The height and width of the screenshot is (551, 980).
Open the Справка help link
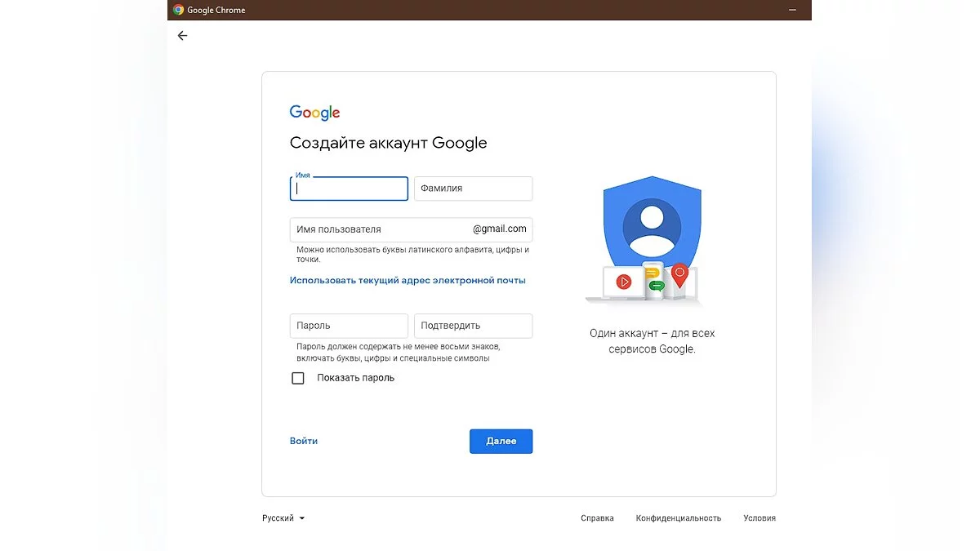point(597,518)
